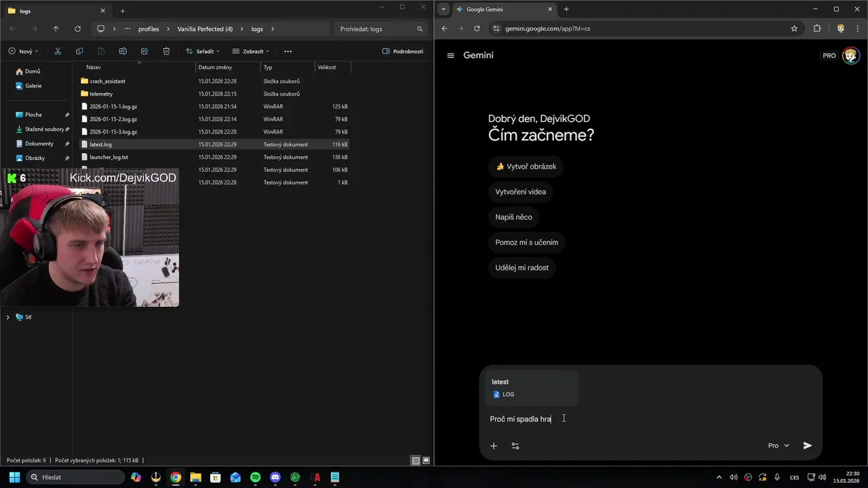Image resolution: width=868 pixels, height=488 pixels.
Task: Expand the chevron after 'logs' in address bar
Action: pyautogui.click(x=273, y=29)
